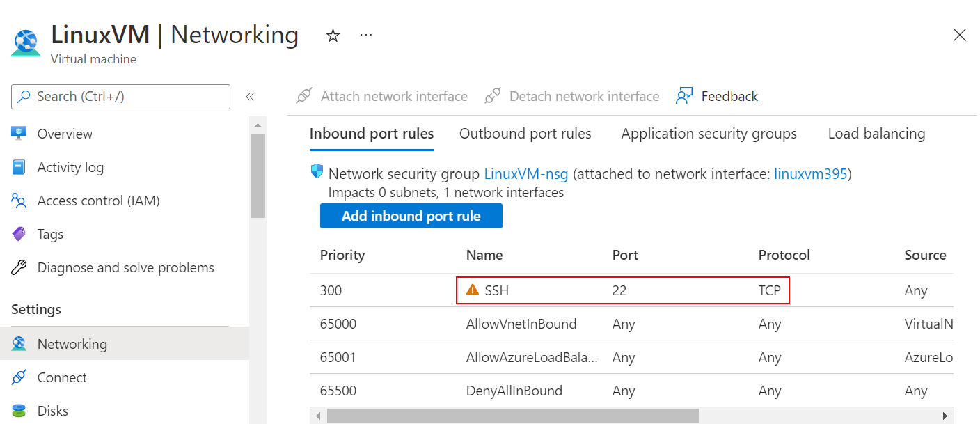
Task: Click the horizontal scrollbar right arrow
Action: click(944, 416)
